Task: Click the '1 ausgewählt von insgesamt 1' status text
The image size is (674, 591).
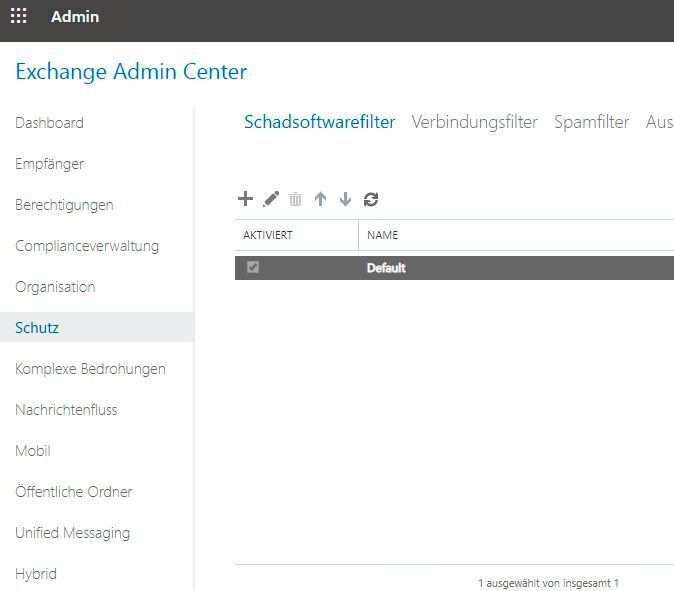Action: [x=548, y=583]
